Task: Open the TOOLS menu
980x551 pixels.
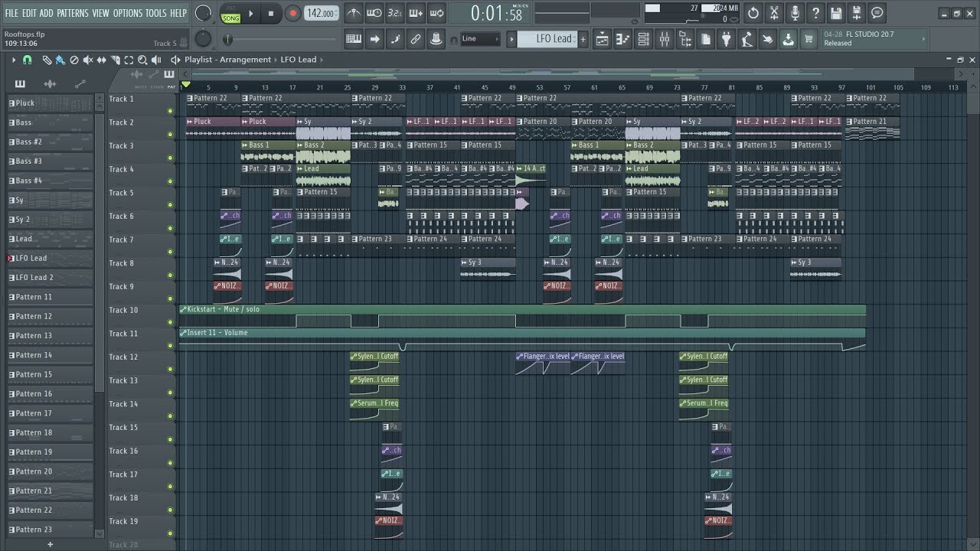Action: click(x=155, y=13)
